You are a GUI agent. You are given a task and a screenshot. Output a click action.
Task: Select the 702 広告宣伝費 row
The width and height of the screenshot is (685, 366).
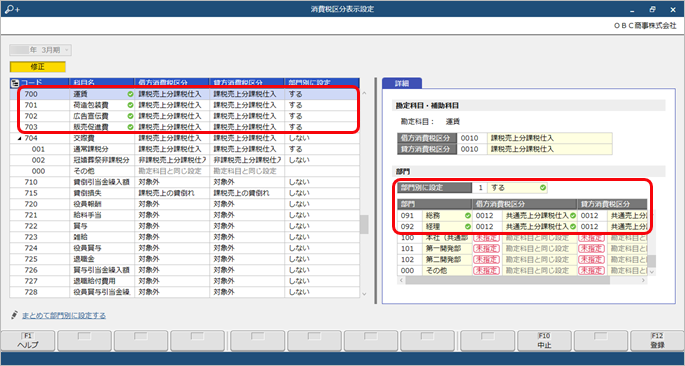pos(185,116)
